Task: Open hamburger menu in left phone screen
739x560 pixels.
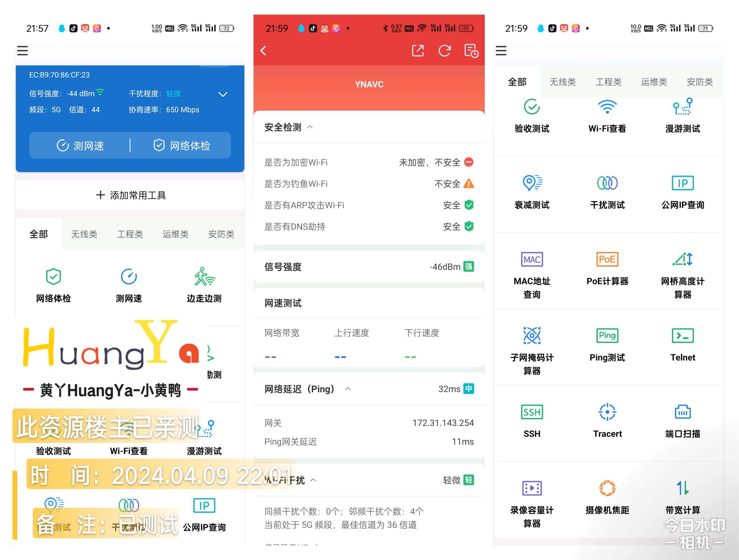Action: click(x=22, y=50)
